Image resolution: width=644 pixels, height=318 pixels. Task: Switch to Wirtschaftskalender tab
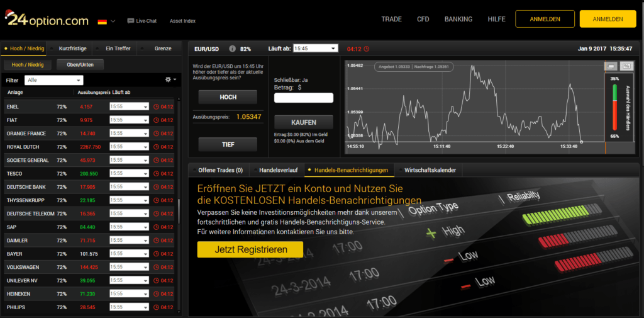click(x=427, y=170)
